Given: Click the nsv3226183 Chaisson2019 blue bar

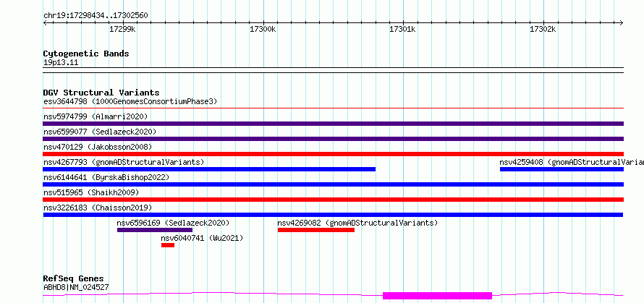Looking at the screenshot, I should pyautogui.click(x=333, y=215).
